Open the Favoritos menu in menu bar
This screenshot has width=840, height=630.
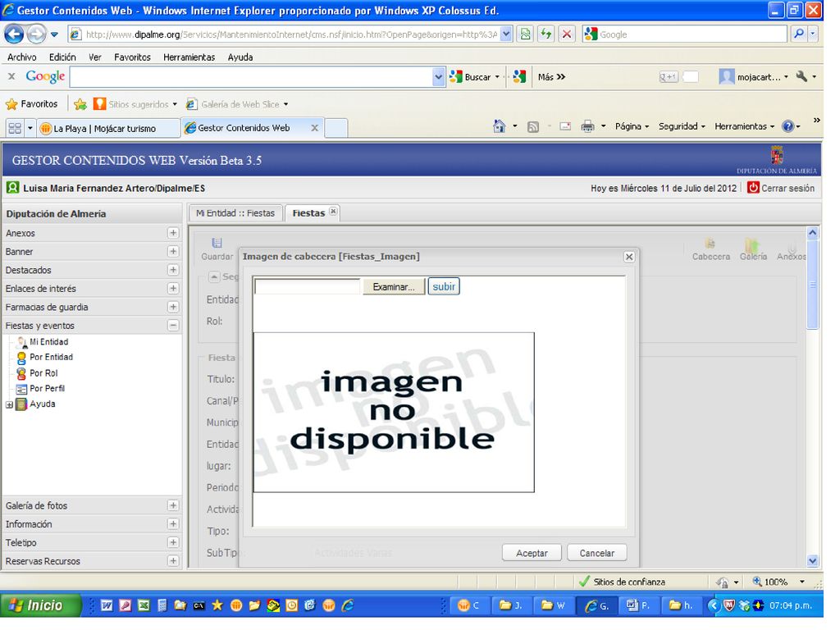pos(132,57)
